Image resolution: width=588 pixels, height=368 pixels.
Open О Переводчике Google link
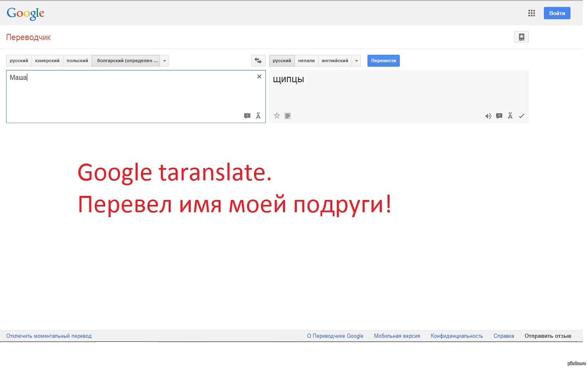click(335, 336)
